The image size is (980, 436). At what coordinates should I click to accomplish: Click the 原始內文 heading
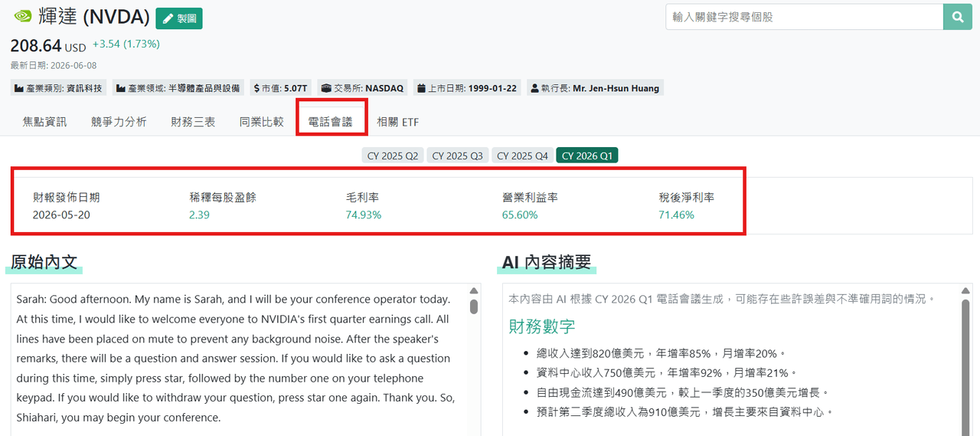pos(44,262)
